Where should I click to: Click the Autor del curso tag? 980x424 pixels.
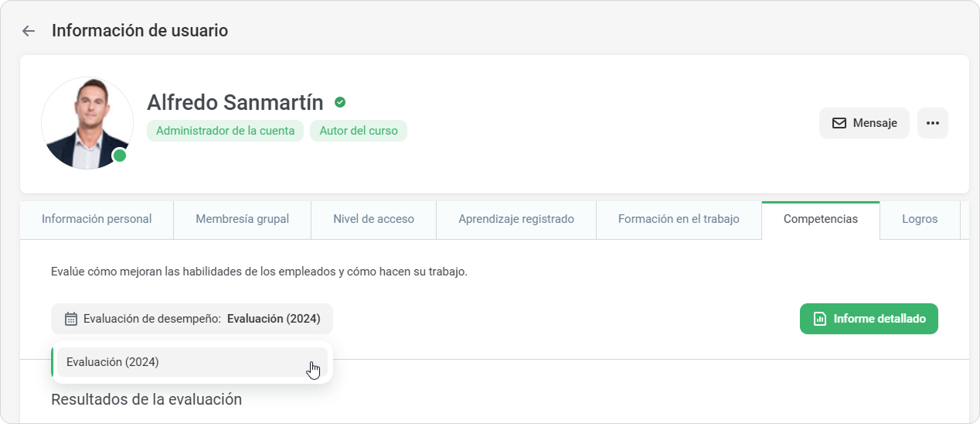coord(359,131)
